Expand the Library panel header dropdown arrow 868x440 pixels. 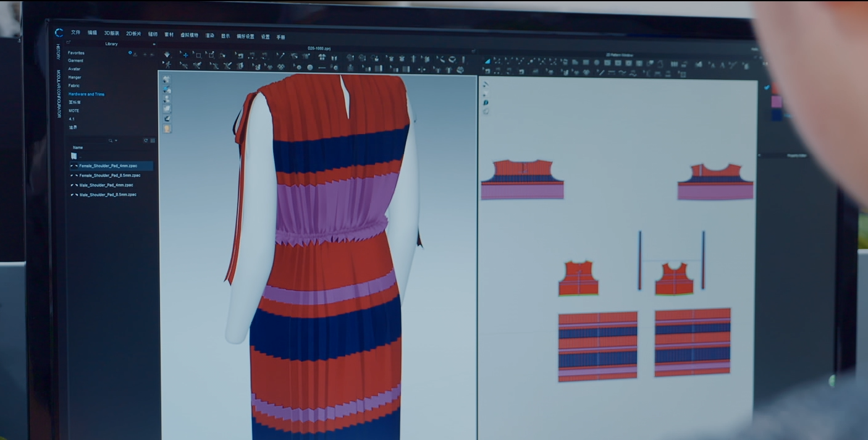[154, 44]
